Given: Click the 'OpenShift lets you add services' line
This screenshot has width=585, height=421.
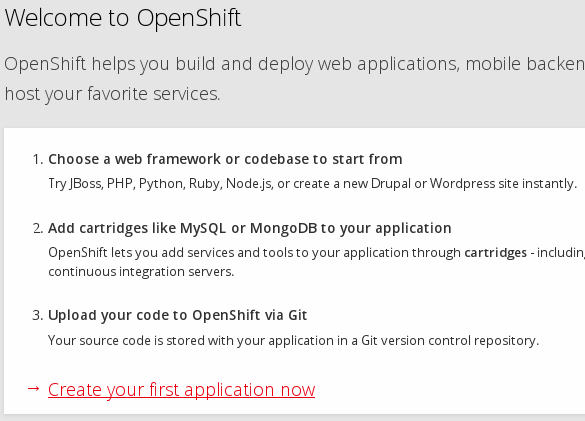Looking at the screenshot, I should pyautogui.click(x=317, y=253).
